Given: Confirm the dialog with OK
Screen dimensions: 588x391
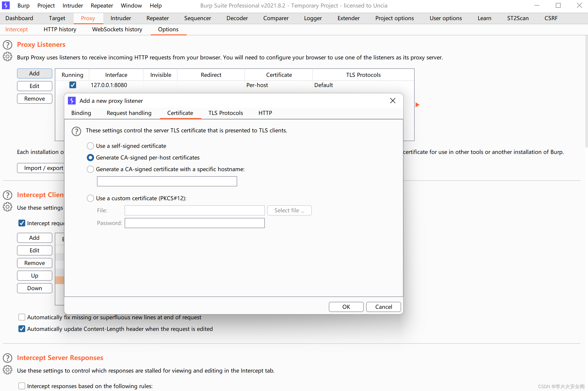Looking at the screenshot, I should (346, 307).
